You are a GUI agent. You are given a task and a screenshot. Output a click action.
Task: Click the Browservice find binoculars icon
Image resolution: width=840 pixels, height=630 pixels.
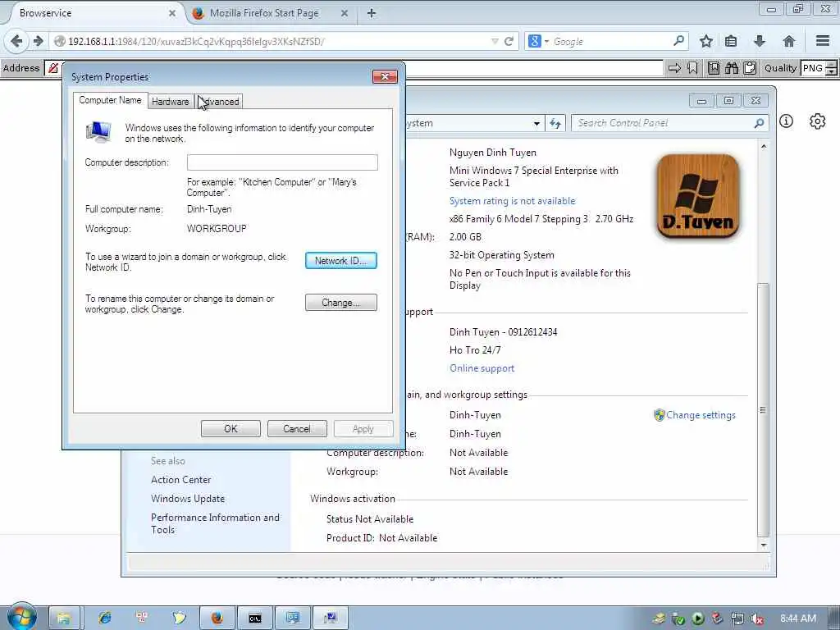[732, 68]
